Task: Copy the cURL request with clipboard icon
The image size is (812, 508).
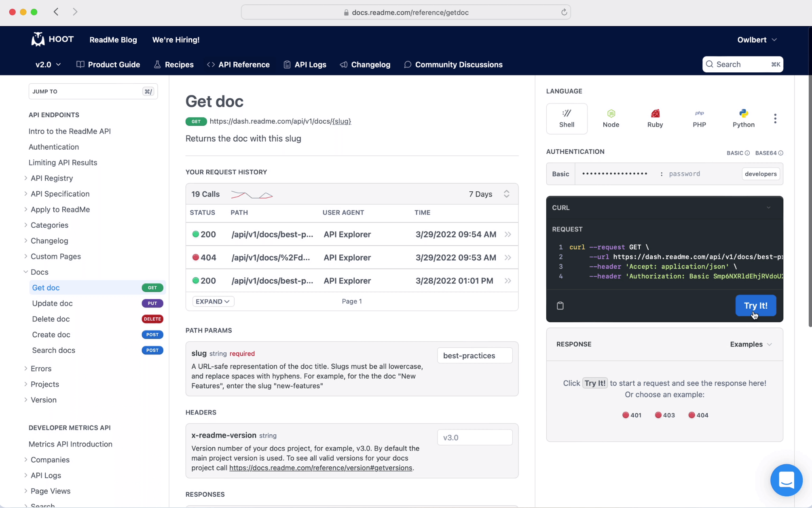Action: coord(560,305)
